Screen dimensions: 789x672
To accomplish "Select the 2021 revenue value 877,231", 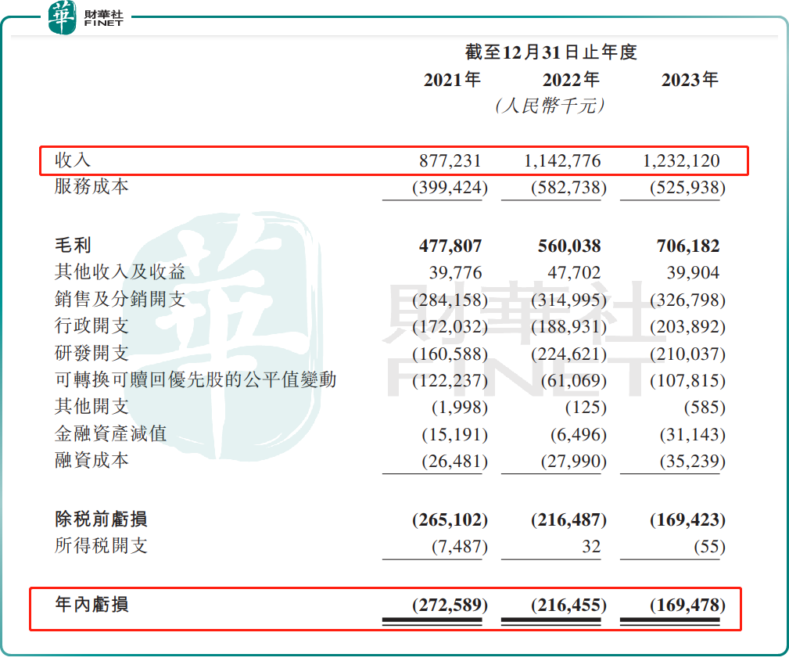I will click(451, 161).
